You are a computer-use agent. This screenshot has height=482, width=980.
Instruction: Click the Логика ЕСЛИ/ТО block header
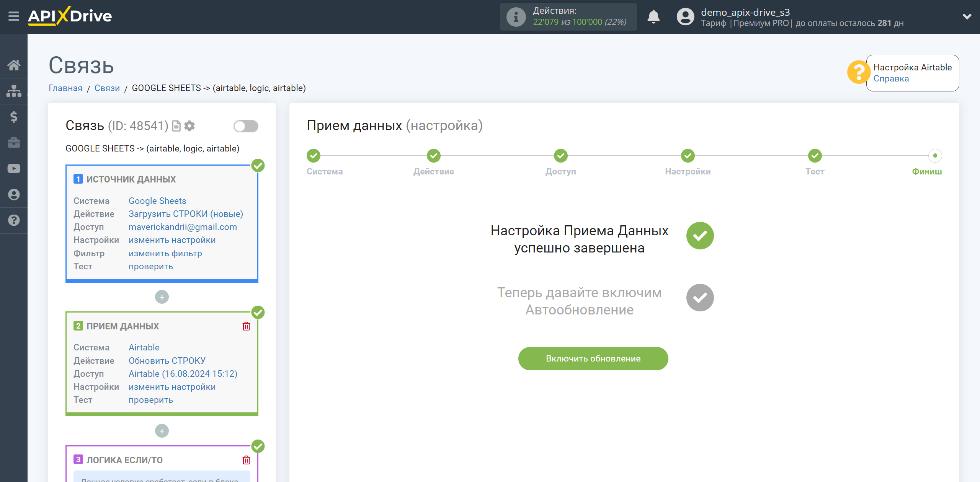tap(124, 460)
